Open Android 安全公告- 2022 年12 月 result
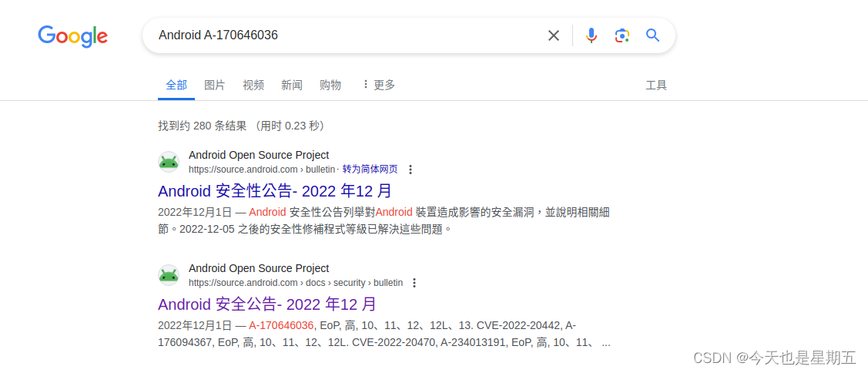The width and height of the screenshot is (868, 373). [267, 304]
